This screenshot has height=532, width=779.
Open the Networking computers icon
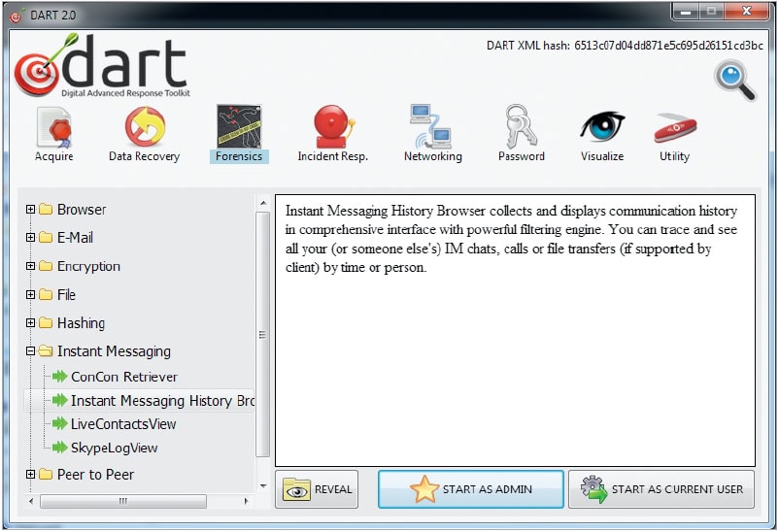pos(431,126)
